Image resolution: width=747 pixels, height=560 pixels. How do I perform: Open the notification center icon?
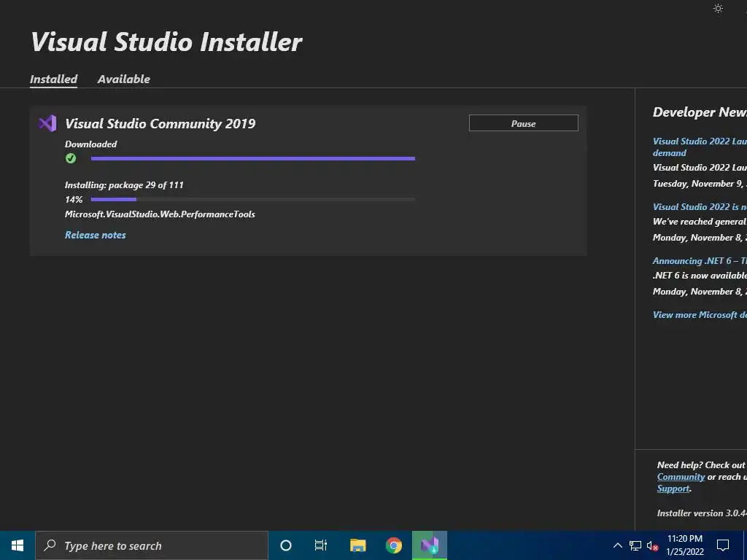723,545
